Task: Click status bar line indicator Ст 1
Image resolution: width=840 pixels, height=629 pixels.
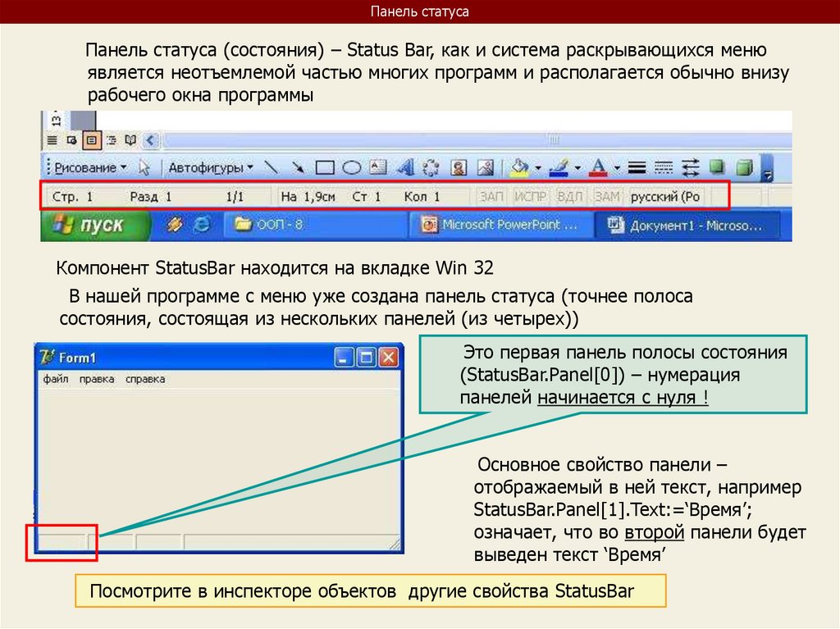Action: (x=367, y=197)
